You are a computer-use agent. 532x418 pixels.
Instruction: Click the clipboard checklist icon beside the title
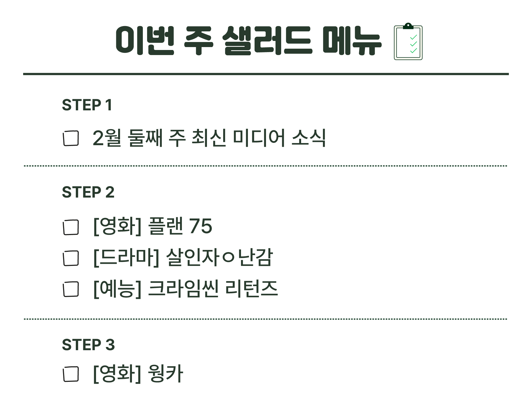408,41
